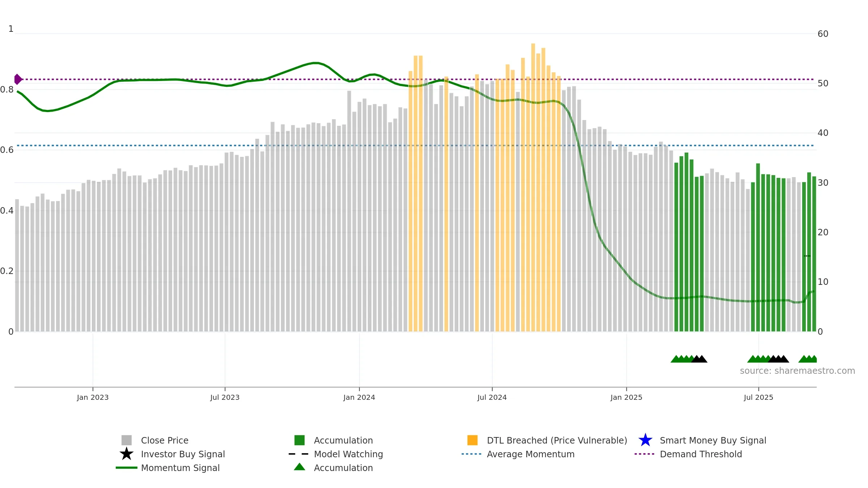Click the source: sharemaestro.com text
The width and height of the screenshot is (868, 488).
[797, 371]
